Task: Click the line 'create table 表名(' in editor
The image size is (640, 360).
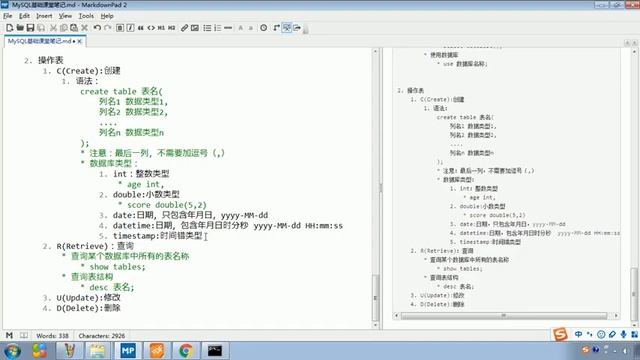Action: (x=121, y=91)
